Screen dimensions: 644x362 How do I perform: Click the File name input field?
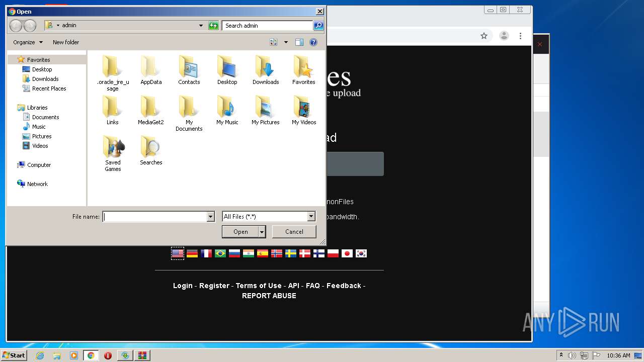[x=154, y=217]
